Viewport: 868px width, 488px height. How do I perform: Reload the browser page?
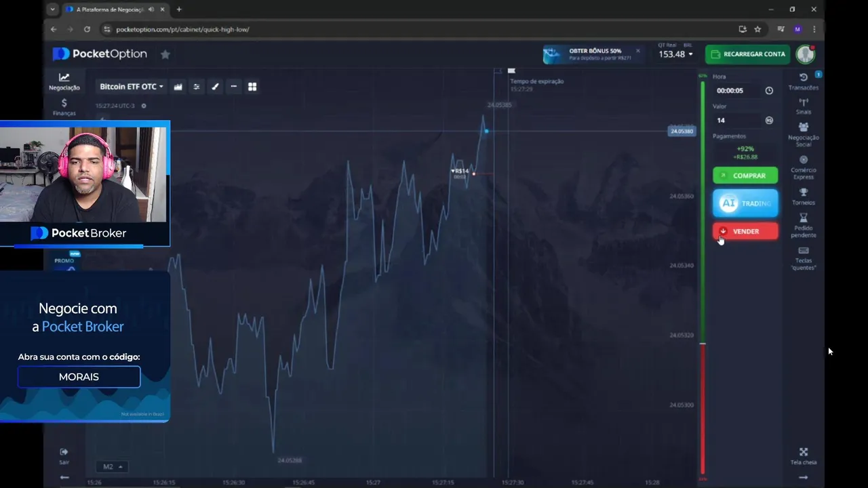click(x=87, y=29)
